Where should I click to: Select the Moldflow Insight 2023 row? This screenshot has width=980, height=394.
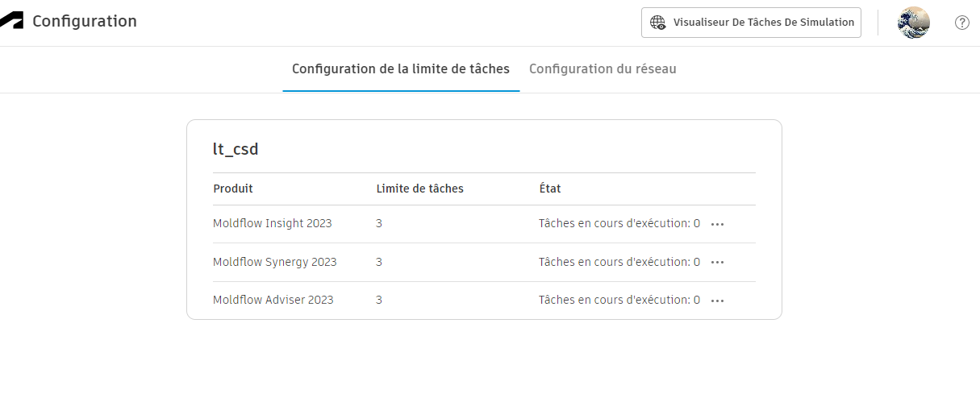(273, 223)
